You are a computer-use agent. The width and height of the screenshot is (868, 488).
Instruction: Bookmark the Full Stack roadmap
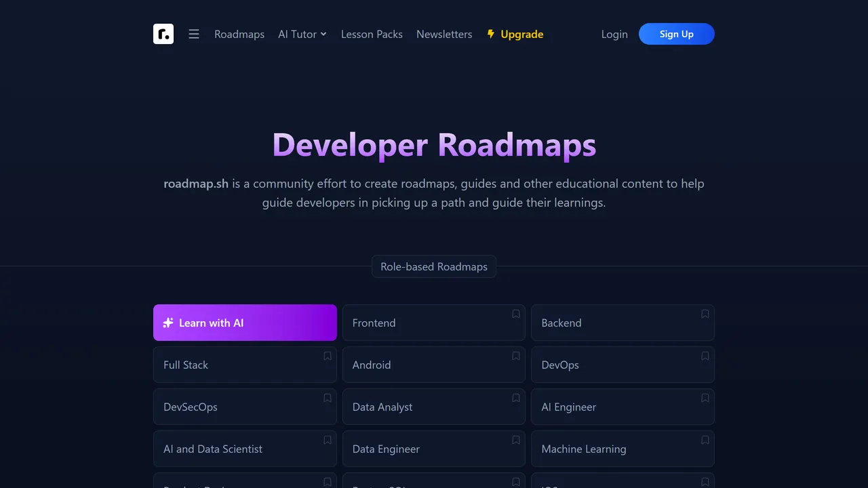pyautogui.click(x=328, y=356)
